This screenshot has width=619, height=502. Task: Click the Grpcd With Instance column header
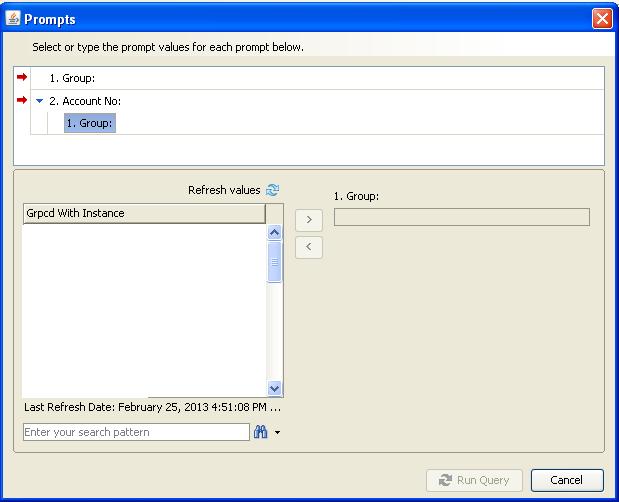(143, 213)
